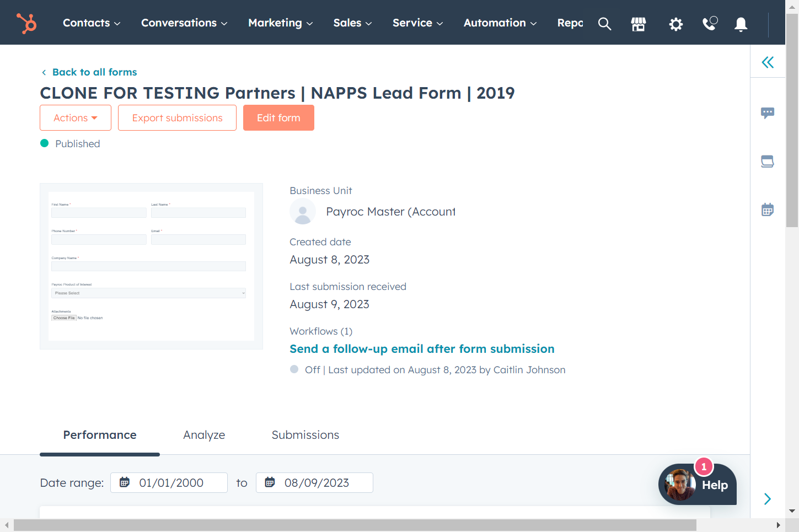Click the 'Payroc Master (Account' business unit name
This screenshot has width=799, height=532.
[x=391, y=212]
